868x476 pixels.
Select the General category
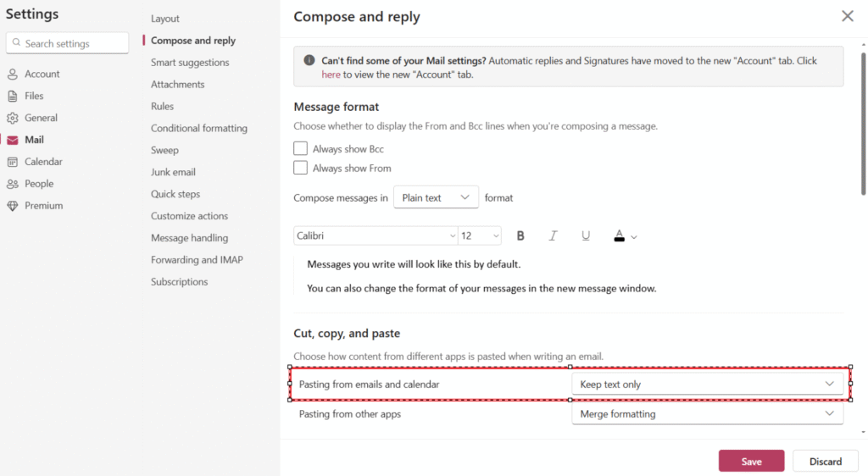[41, 118]
